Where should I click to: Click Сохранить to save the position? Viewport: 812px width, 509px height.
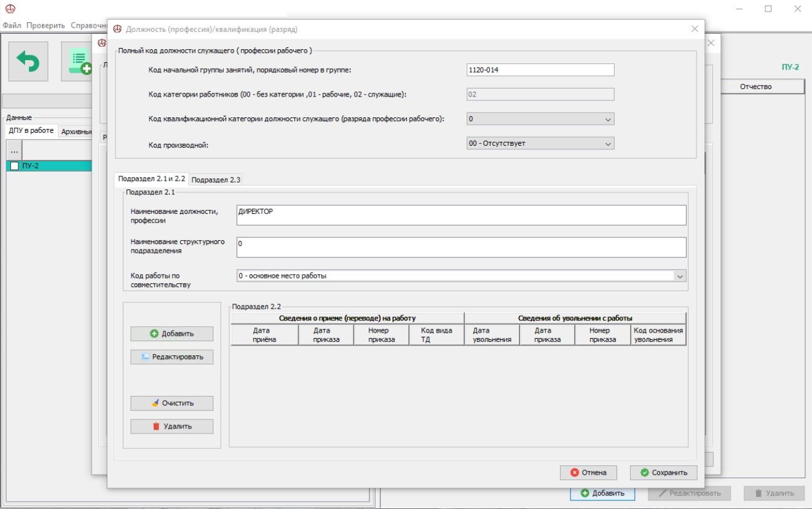point(663,473)
